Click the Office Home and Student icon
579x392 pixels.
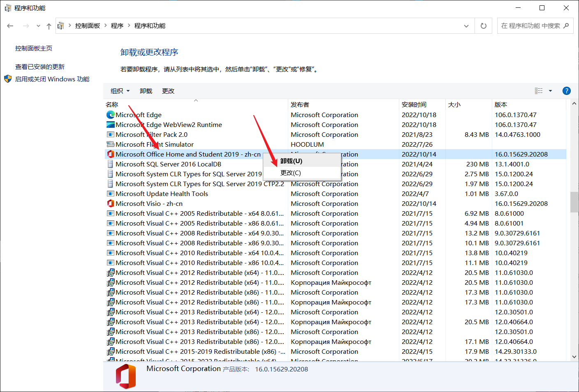pyautogui.click(x=111, y=154)
